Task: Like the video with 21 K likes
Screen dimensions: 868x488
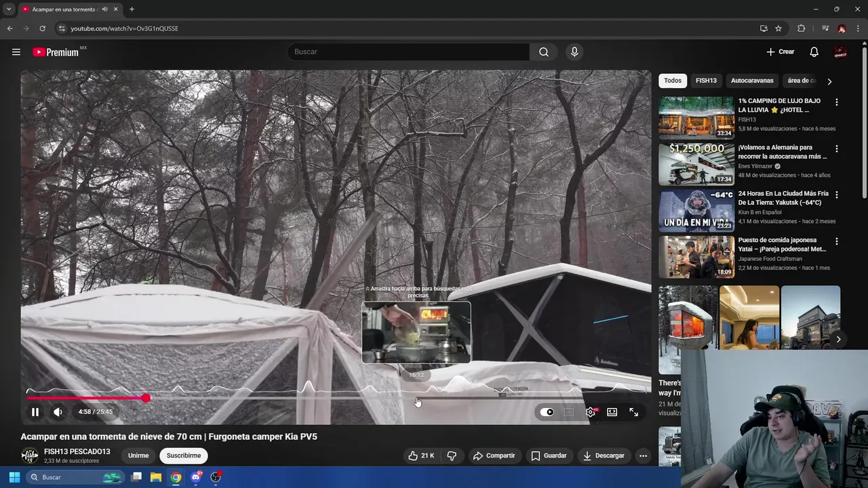Action: [420, 455]
